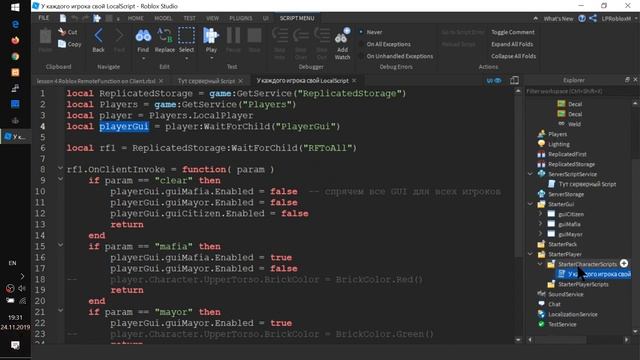
Task: Open the help question-mark icon
Action: (582, 18)
